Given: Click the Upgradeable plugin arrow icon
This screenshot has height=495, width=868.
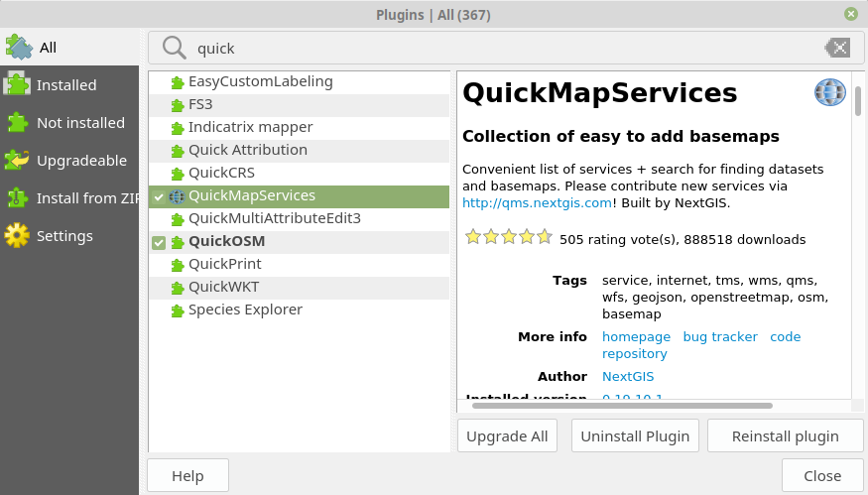Looking at the screenshot, I should (17, 160).
